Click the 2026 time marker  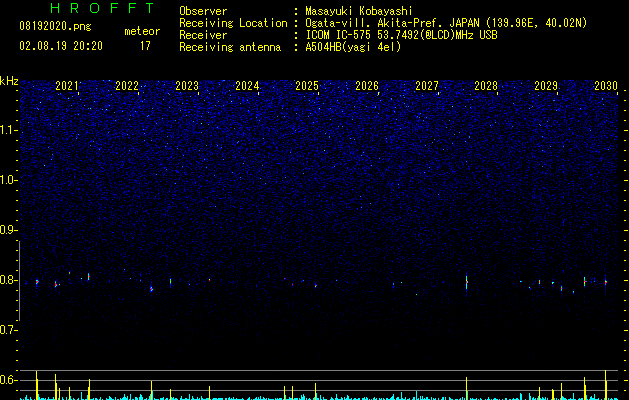[367, 86]
